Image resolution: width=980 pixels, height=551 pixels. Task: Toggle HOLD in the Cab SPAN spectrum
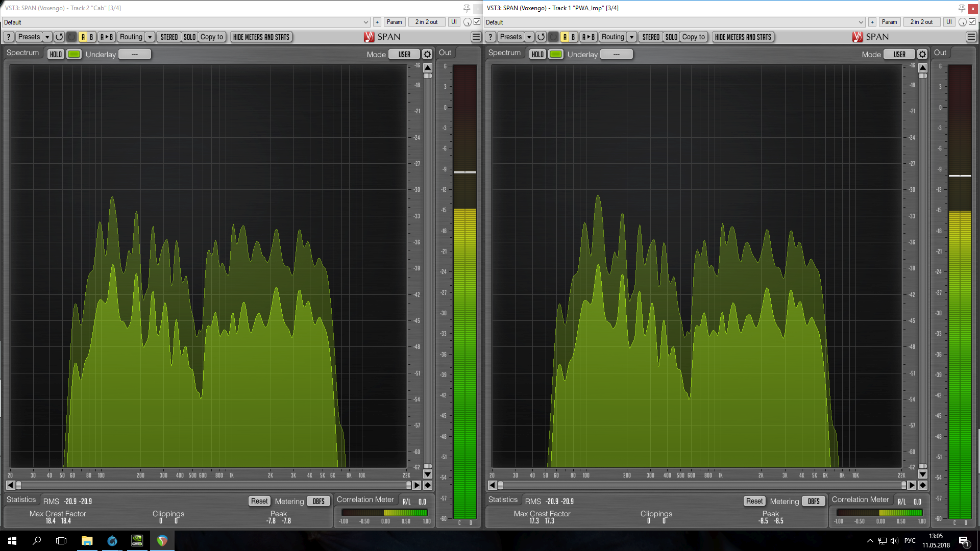[56, 54]
